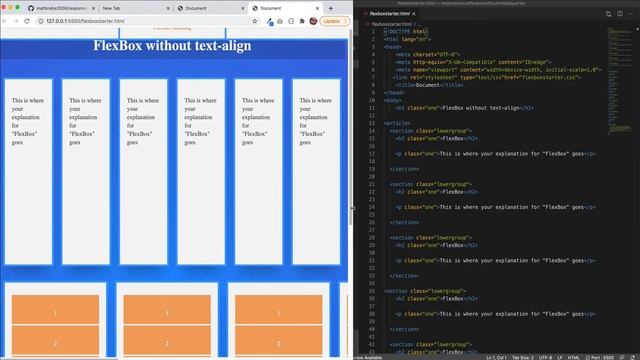Click the camera extension icon in toolbar

pos(280,21)
